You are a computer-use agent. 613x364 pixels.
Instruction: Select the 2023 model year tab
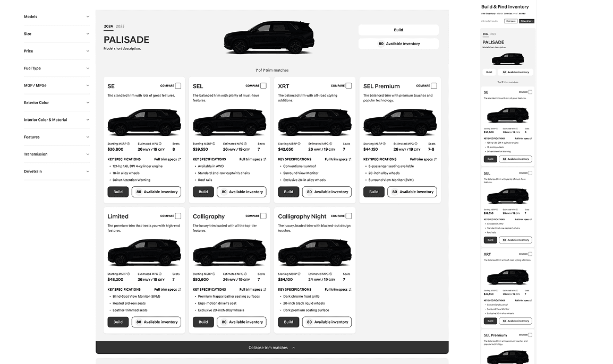tap(120, 26)
